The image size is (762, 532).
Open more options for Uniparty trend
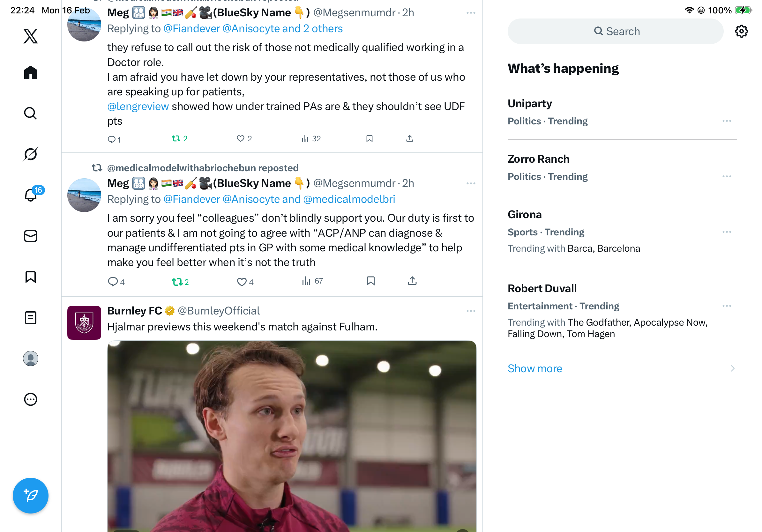(x=727, y=121)
